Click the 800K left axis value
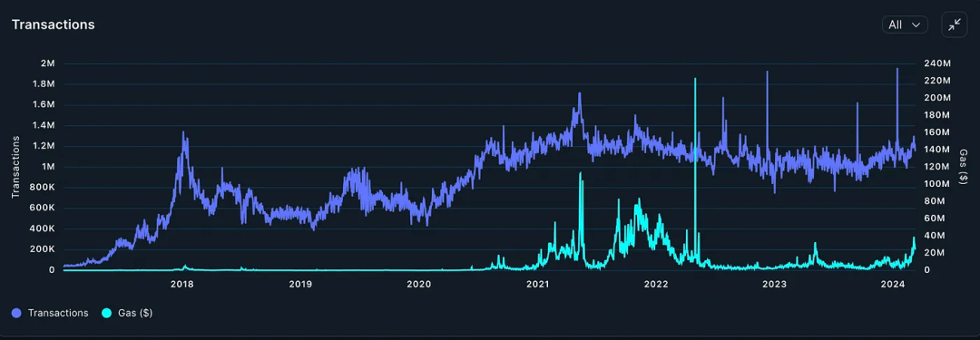The width and height of the screenshot is (980, 340). (42, 188)
